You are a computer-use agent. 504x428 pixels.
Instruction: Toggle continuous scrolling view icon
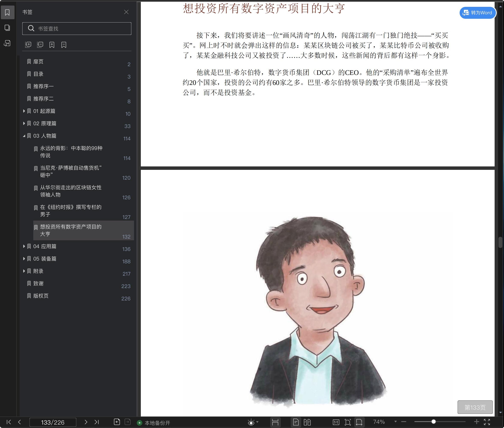tap(275, 422)
